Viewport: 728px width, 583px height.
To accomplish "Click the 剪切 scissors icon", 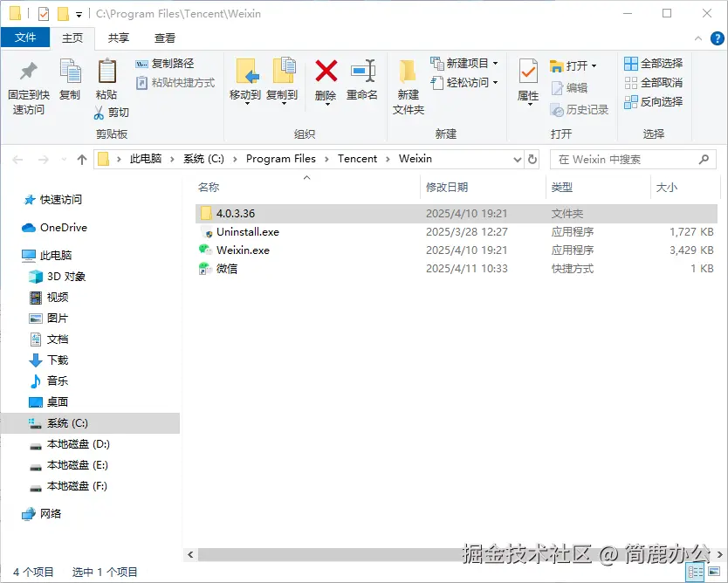I will tap(99, 113).
